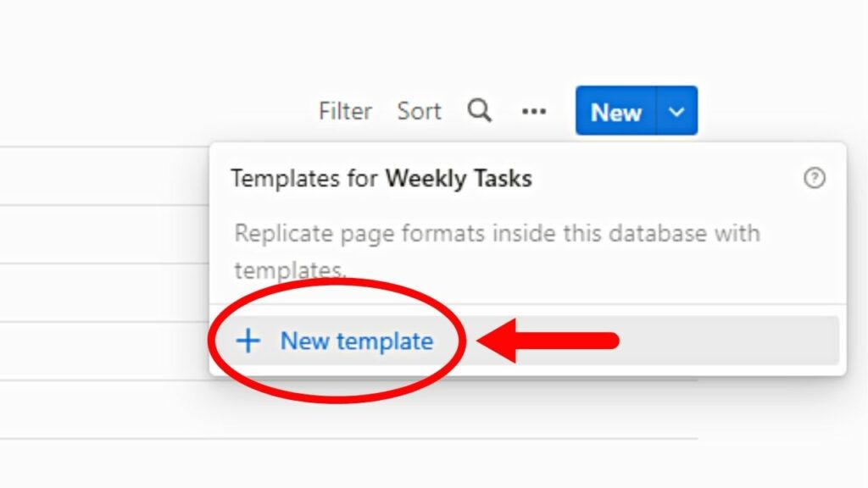Open the Filter options for Weekly Tasks
The image size is (868, 488).
(x=344, y=110)
